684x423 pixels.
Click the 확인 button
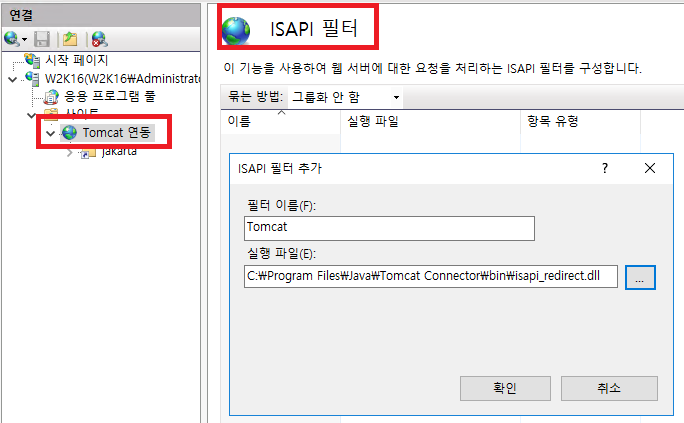click(x=505, y=388)
